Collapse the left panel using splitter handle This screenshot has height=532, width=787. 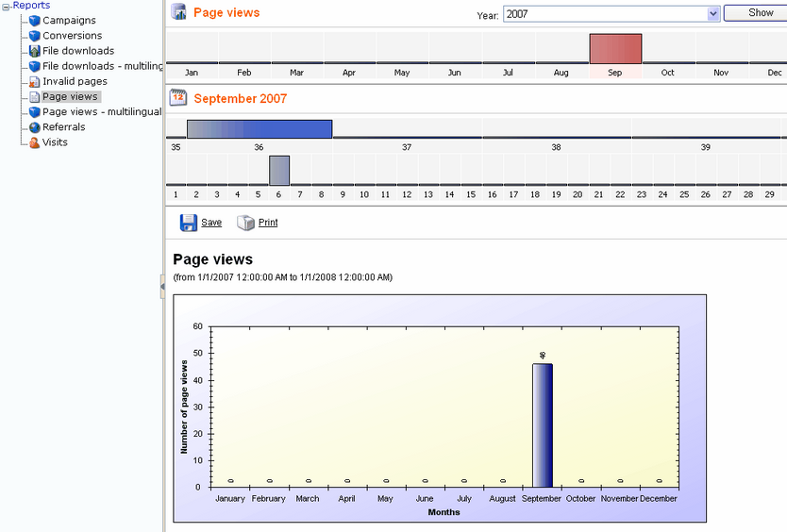(162, 287)
